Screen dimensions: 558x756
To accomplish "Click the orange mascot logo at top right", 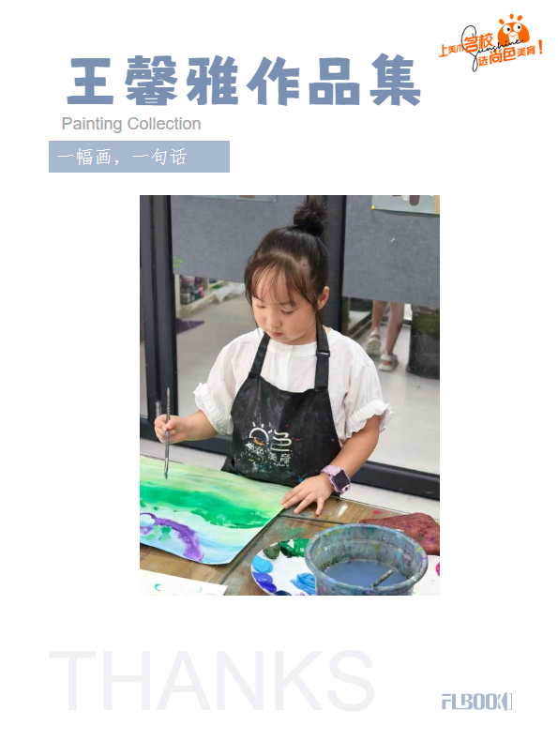I will (x=513, y=30).
